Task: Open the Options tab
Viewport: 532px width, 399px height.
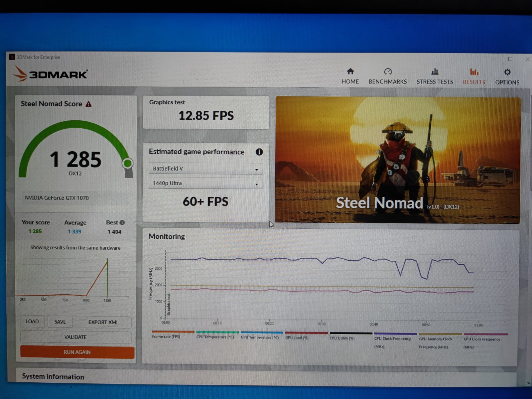Action: [507, 77]
